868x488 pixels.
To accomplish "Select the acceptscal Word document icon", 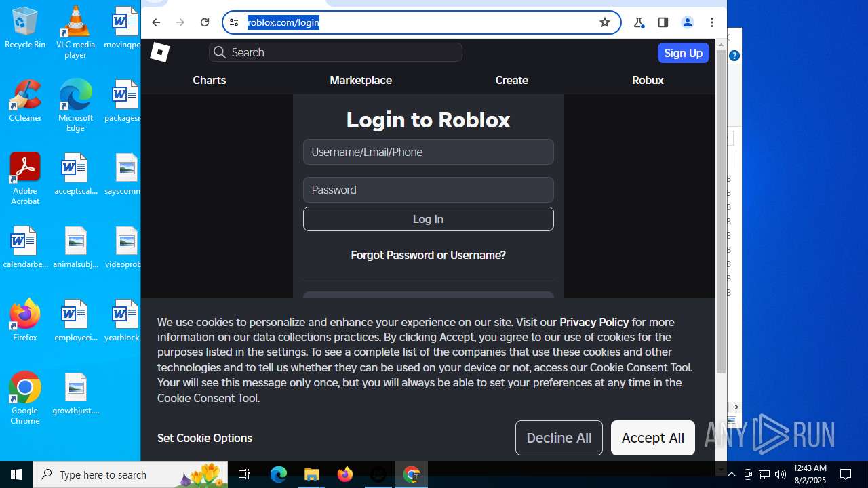I will pos(75,174).
